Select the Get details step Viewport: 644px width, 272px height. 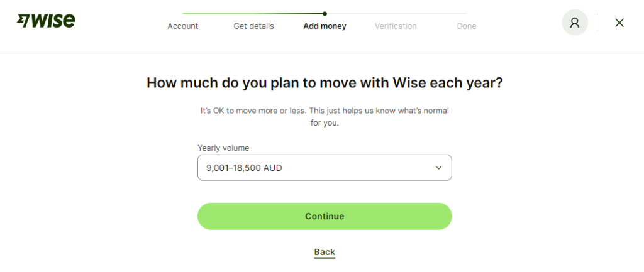(x=253, y=26)
